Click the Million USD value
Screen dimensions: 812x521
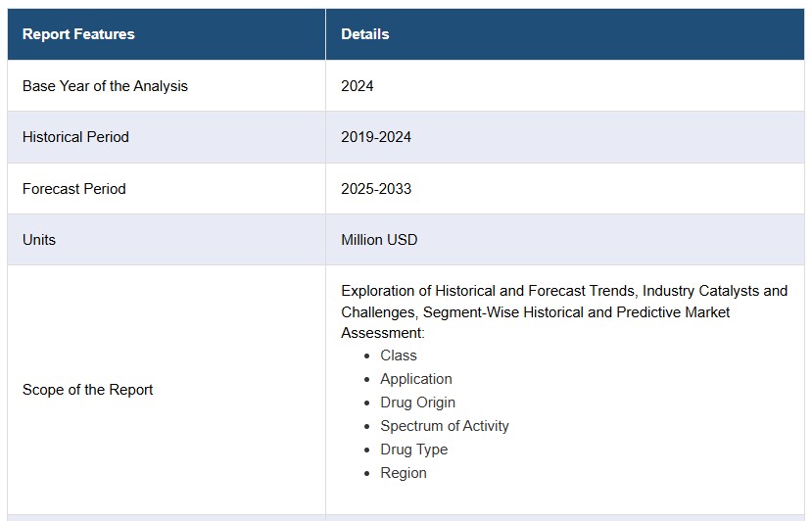click(x=379, y=240)
